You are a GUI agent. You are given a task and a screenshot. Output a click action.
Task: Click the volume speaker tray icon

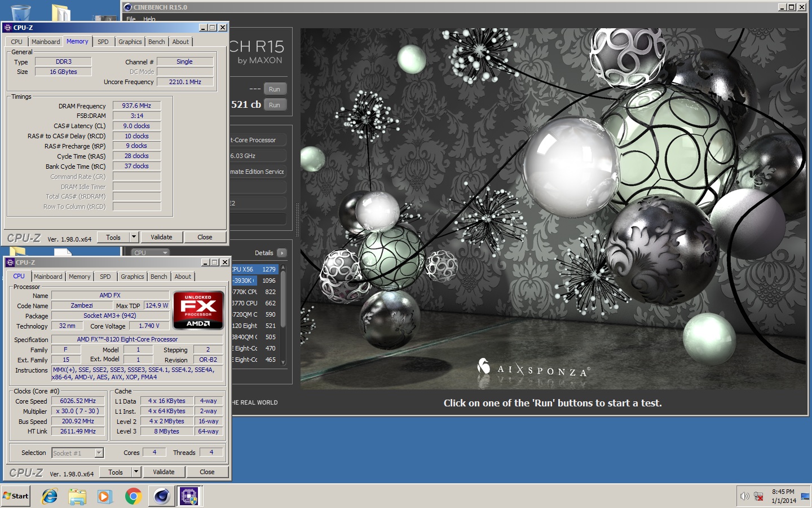(744, 496)
